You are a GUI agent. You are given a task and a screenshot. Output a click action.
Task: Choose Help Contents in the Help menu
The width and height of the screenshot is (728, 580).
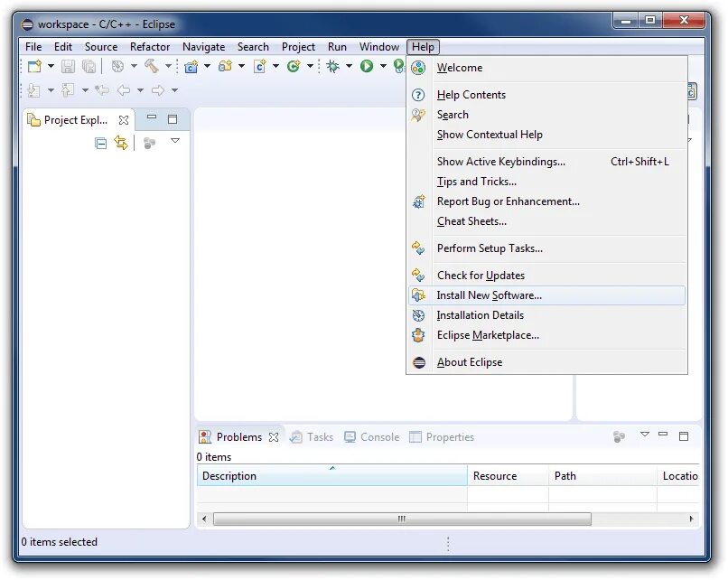546,95
